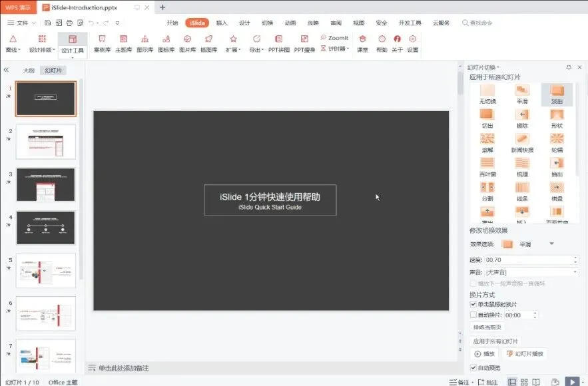This screenshot has width=588, height=386.
Task: Click 单击此处添加备注 notes area
Action: coord(124,368)
